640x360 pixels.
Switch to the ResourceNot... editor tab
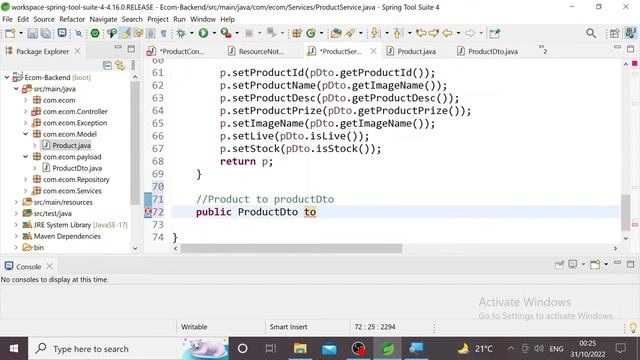pos(256,51)
